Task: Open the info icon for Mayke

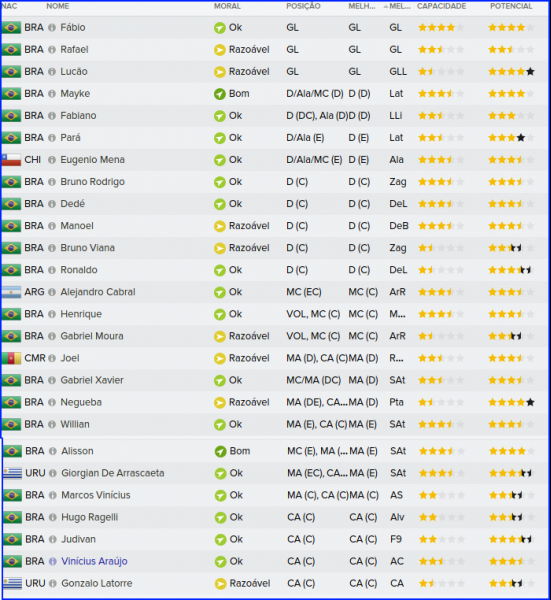Action: pyautogui.click(x=52, y=94)
